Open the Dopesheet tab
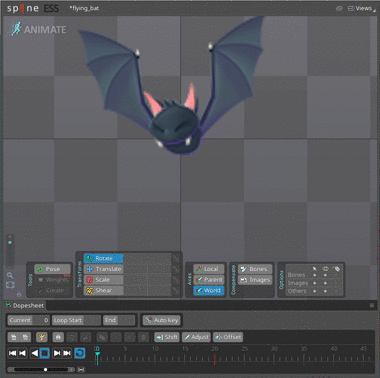The width and height of the screenshot is (380, 378). point(25,305)
